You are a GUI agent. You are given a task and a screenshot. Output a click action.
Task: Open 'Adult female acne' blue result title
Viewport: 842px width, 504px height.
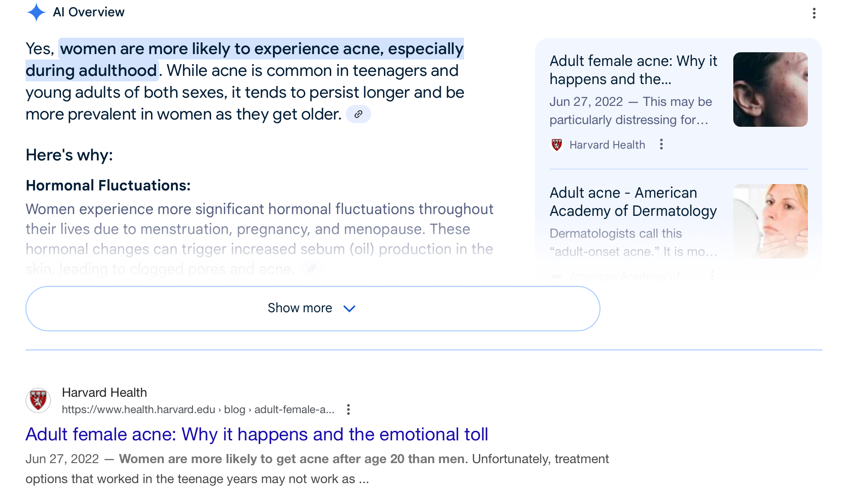(x=257, y=434)
